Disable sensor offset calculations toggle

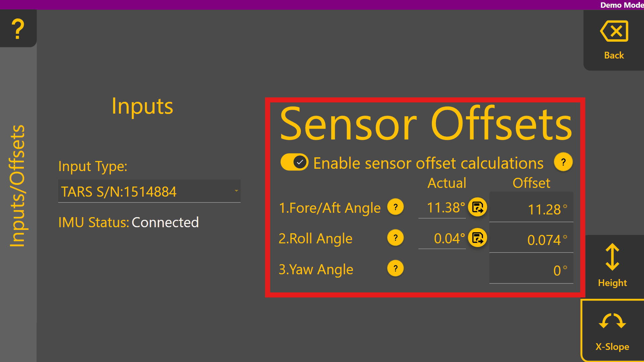[294, 162]
